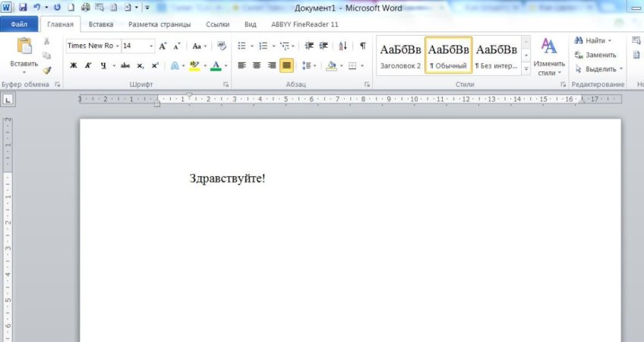Screen dimensions: 644x342
Task: Toggle show paragraph marks (¶)
Action: pos(362,46)
